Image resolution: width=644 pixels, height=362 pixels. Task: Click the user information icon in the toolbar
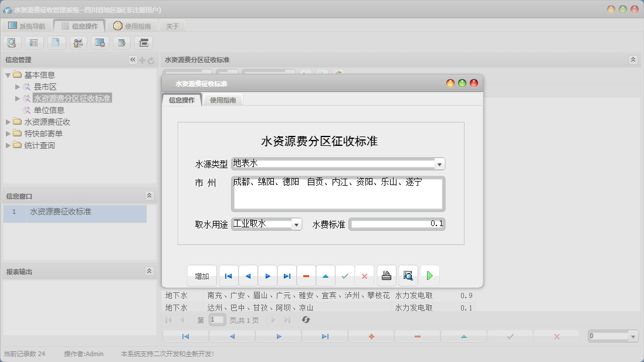(x=78, y=42)
